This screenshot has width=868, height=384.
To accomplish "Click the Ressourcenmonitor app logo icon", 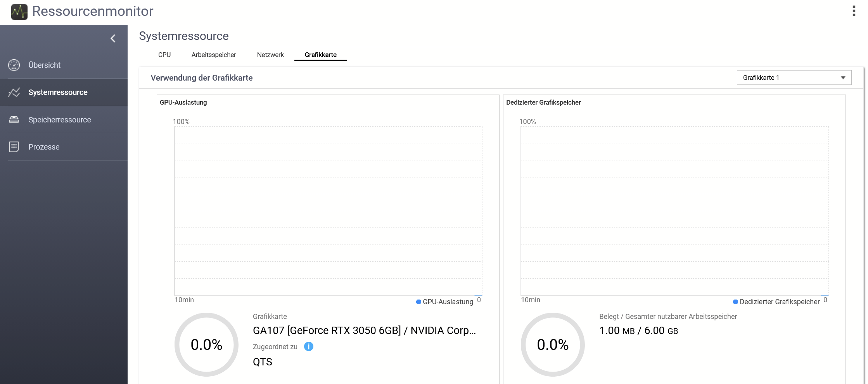I will click(19, 12).
